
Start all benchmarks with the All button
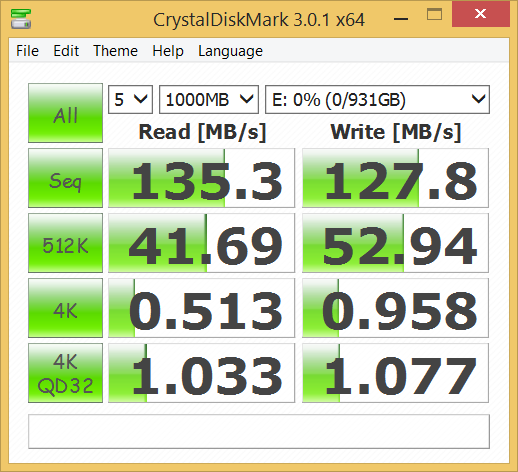65,113
